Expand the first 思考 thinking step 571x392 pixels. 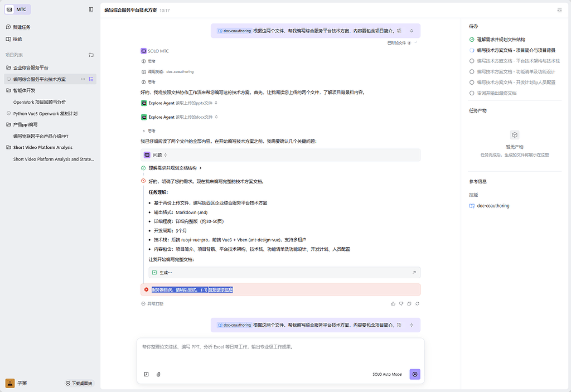(x=148, y=61)
